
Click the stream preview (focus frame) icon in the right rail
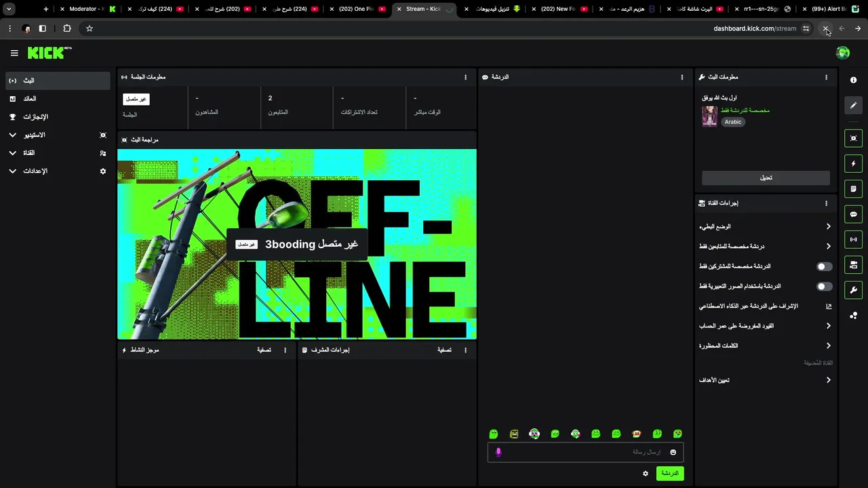[853, 138]
